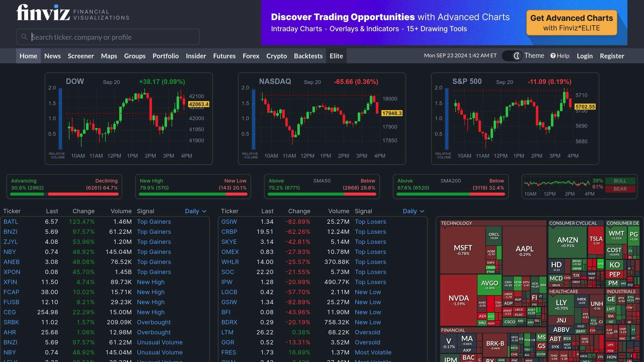The height and width of the screenshot is (362, 644).
Task: Click WMT tile in heatmap
Action: [616, 235]
